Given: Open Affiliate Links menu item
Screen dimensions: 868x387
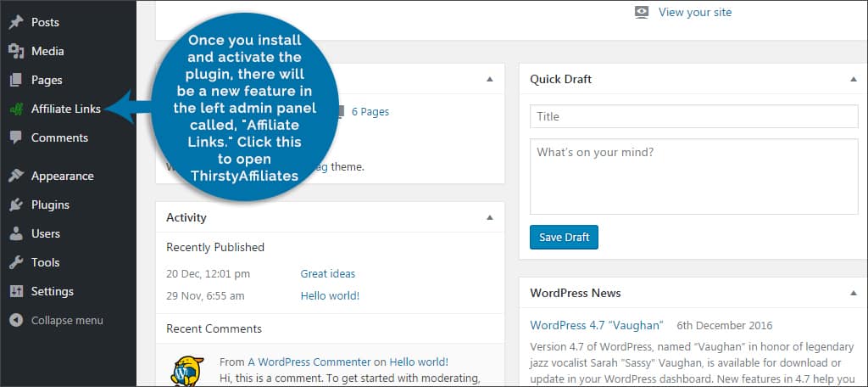Looking at the screenshot, I should [68, 109].
